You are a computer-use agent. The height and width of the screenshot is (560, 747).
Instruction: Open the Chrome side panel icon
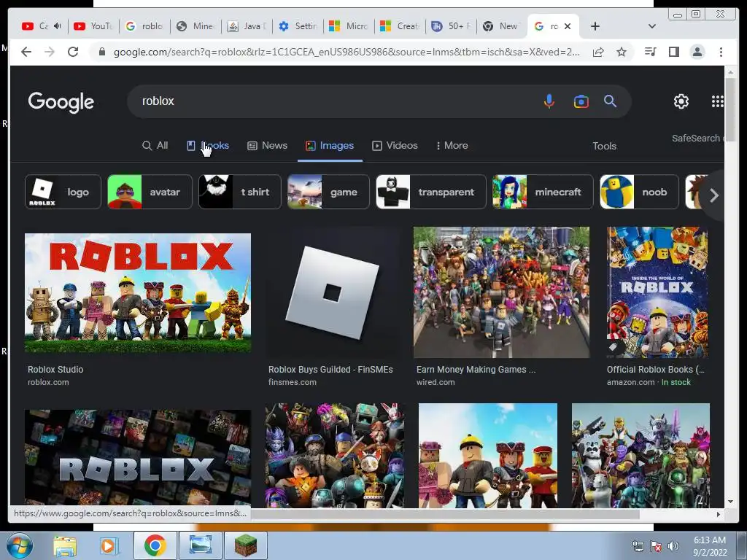click(x=673, y=52)
